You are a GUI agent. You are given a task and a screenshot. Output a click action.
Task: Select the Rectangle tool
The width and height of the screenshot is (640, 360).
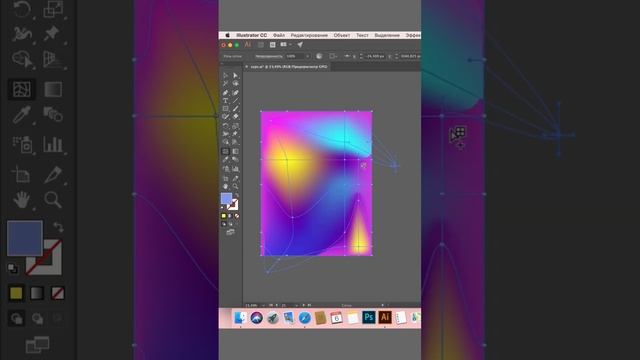click(225, 109)
